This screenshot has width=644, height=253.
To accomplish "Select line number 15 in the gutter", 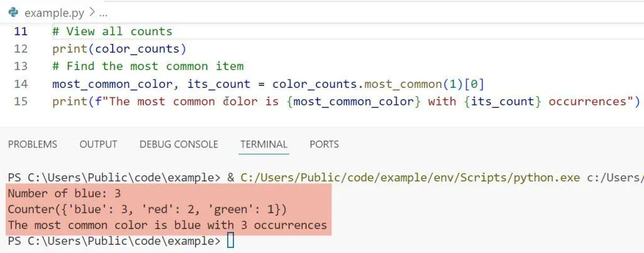I will tap(21, 102).
